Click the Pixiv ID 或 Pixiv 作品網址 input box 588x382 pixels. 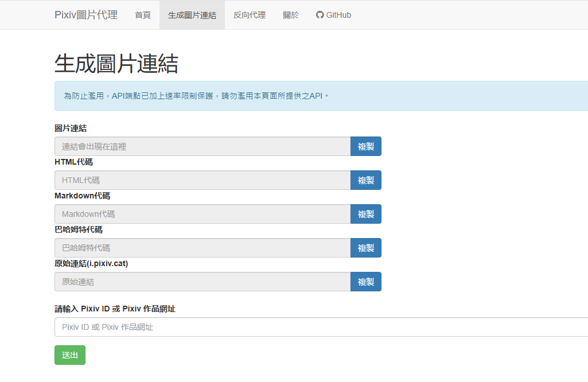(x=321, y=327)
